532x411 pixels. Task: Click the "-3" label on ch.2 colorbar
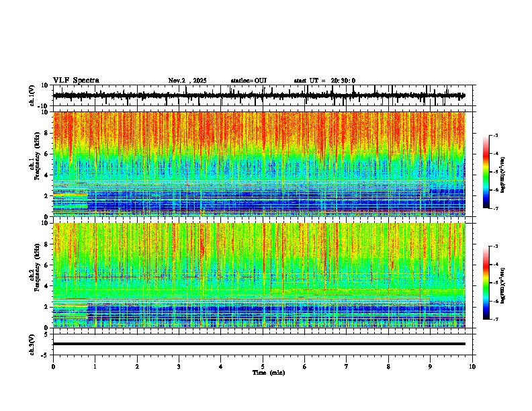pos(496,246)
